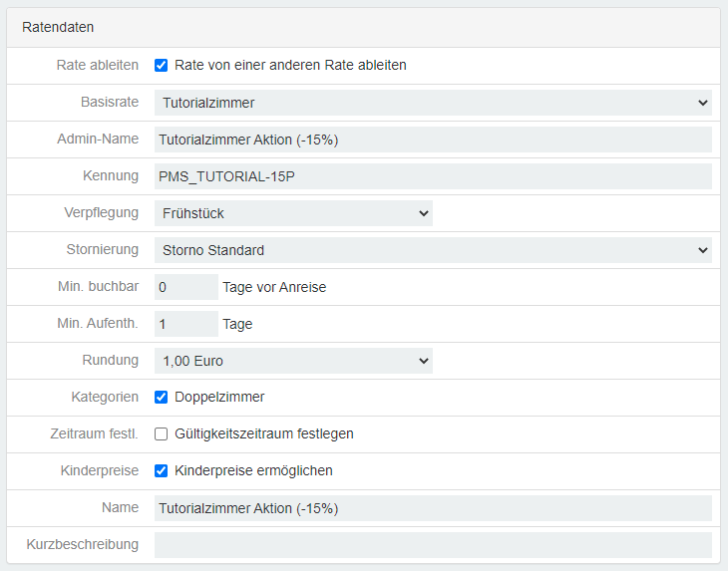This screenshot has width=728, height=571.
Task: Click the 'Doppelzimmer' label text
Action: point(219,398)
